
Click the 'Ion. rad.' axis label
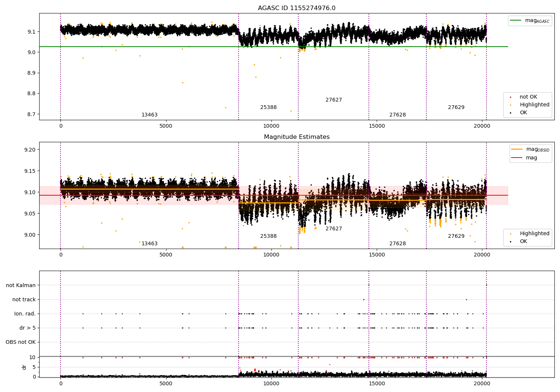click(x=25, y=314)
